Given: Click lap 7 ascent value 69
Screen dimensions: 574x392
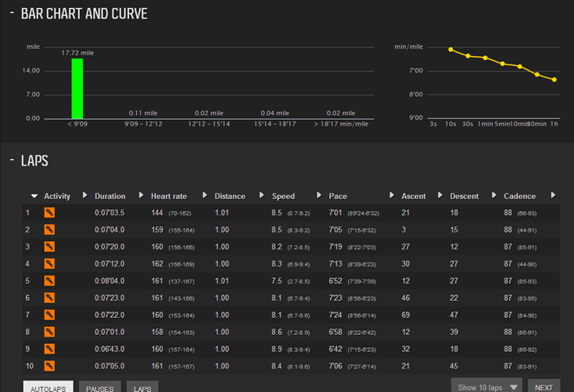Looking at the screenshot, I should 405,315.
